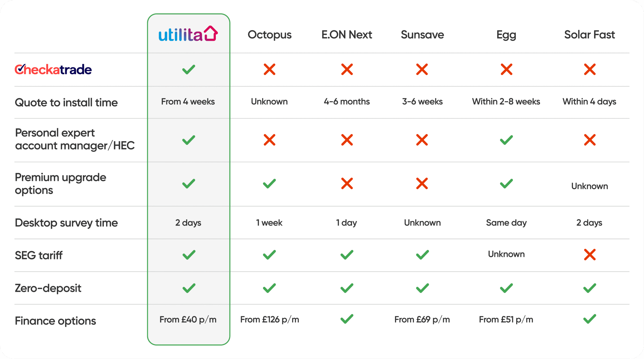Click E.ON Next's red cross for personal account manager
644x359 pixels.
click(x=347, y=140)
